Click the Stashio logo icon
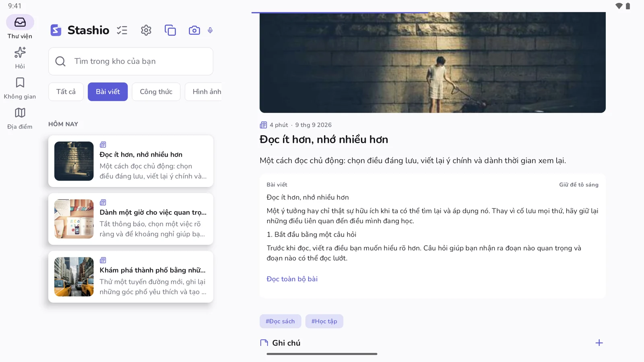The height and width of the screenshot is (362, 644). [x=56, y=30]
